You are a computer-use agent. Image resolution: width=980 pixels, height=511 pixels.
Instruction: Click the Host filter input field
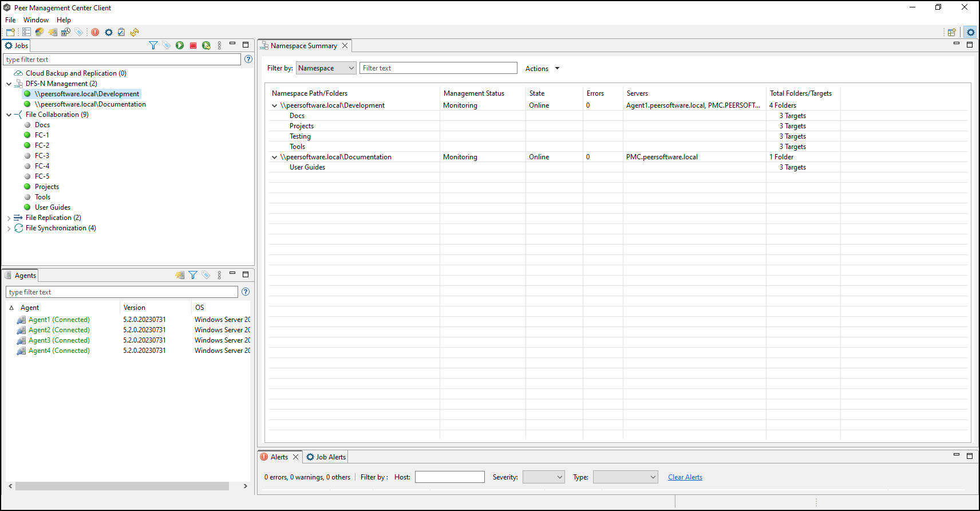tap(449, 477)
